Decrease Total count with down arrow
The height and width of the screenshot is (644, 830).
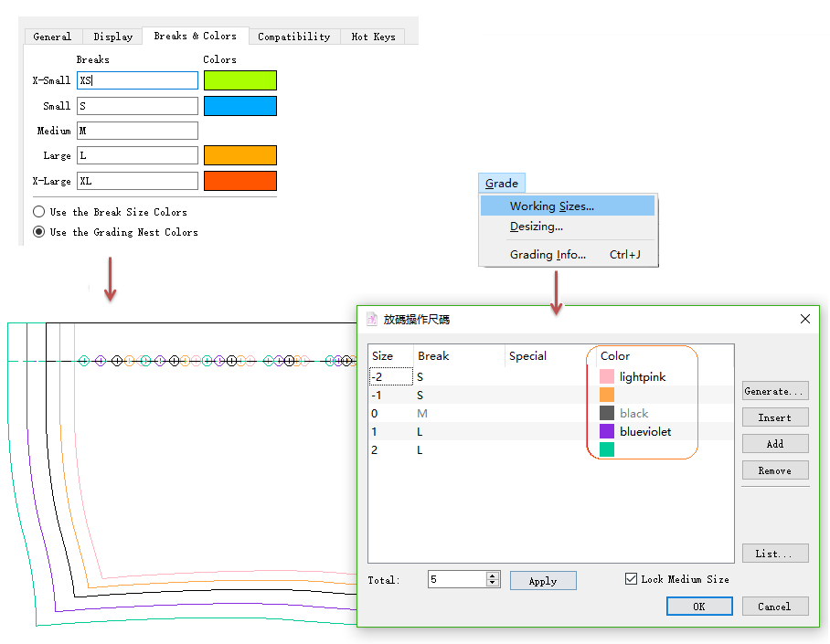[494, 584]
